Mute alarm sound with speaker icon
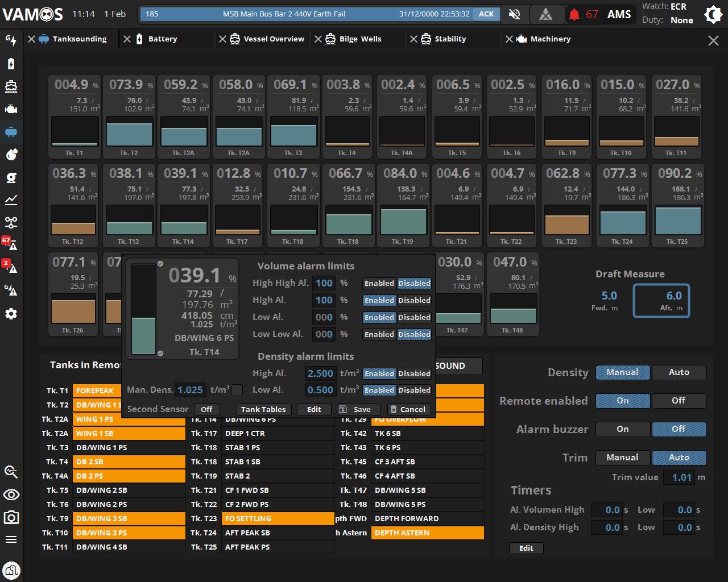 click(x=515, y=14)
